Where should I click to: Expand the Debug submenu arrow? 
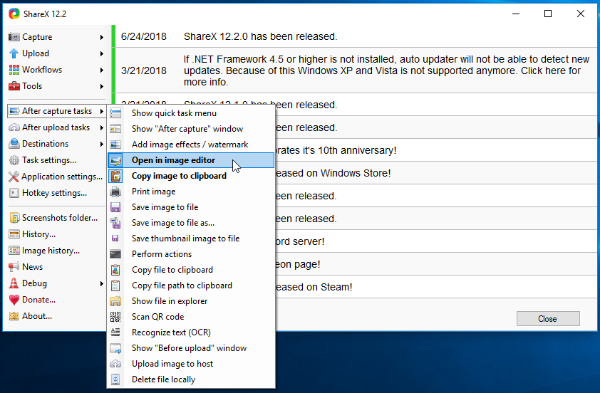pyautogui.click(x=101, y=284)
